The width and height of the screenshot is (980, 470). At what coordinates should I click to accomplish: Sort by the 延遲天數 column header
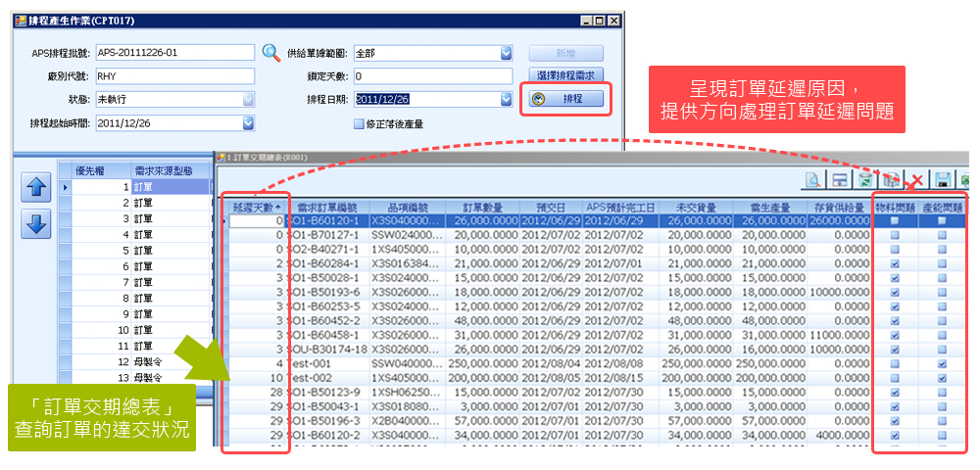tap(258, 208)
